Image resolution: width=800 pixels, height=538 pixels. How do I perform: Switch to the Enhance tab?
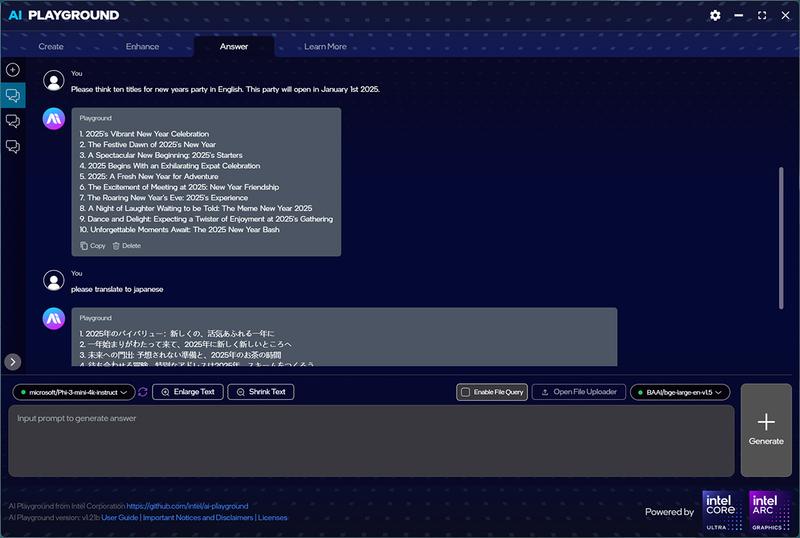[x=142, y=46]
